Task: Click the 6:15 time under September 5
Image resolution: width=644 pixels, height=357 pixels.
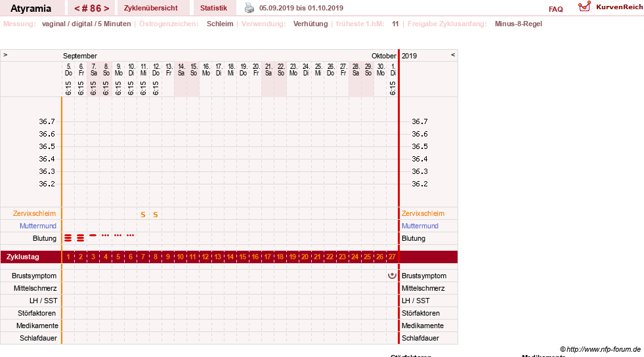Action: click(68, 88)
